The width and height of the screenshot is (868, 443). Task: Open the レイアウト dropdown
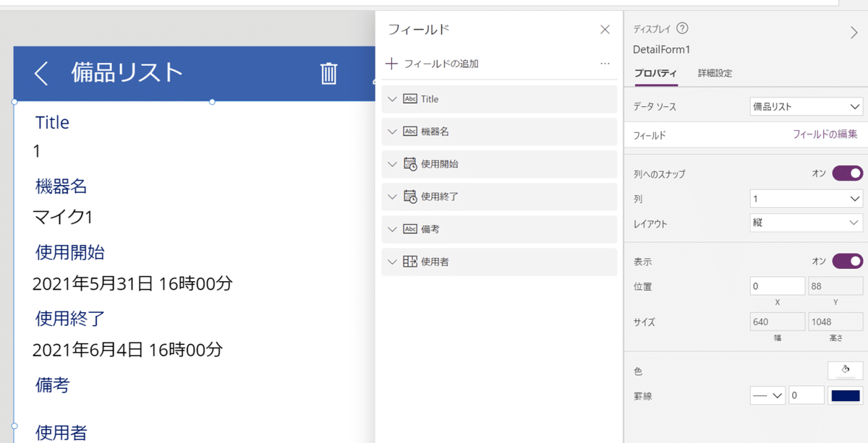point(807,223)
